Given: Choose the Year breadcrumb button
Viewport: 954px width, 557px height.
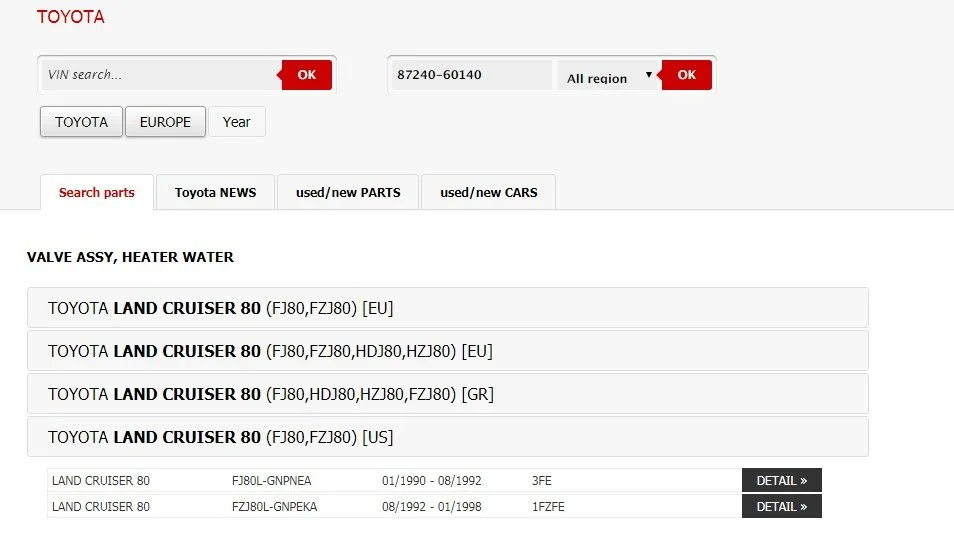Looking at the screenshot, I should pyautogui.click(x=236, y=122).
